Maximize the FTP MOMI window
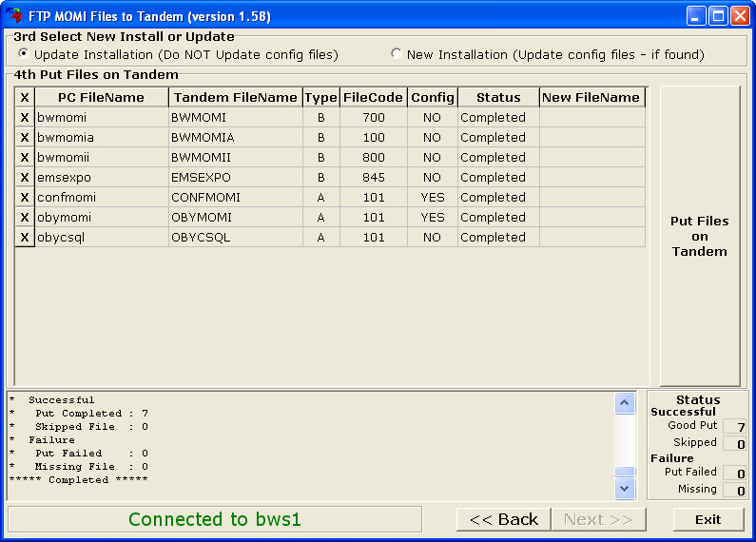Viewport: 756px width, 542px height. click(x=718, y=15)
